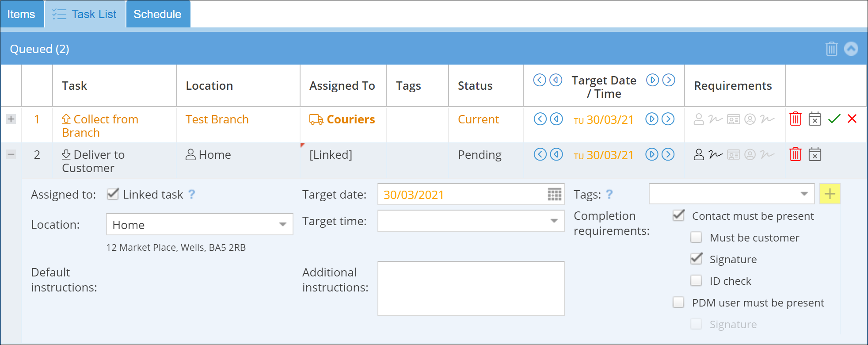Collapse the Queued section
The height and width of the screenshot is (345, 868).
tap(851, 49)
